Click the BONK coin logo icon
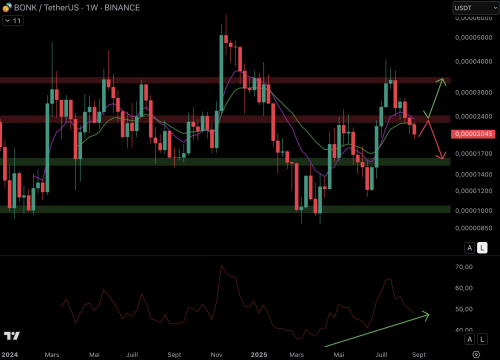Viewport: 500px width, 360px height. (x=7, y=7)
